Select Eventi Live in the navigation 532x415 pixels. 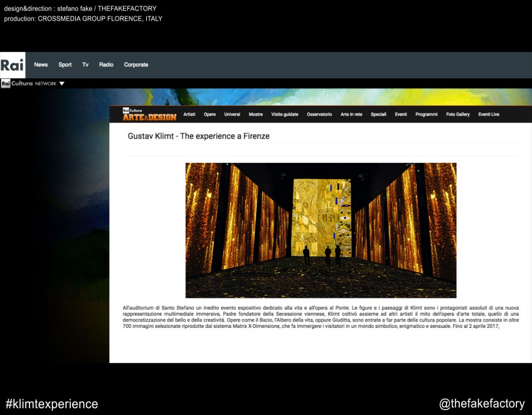[x=489, y=115]
